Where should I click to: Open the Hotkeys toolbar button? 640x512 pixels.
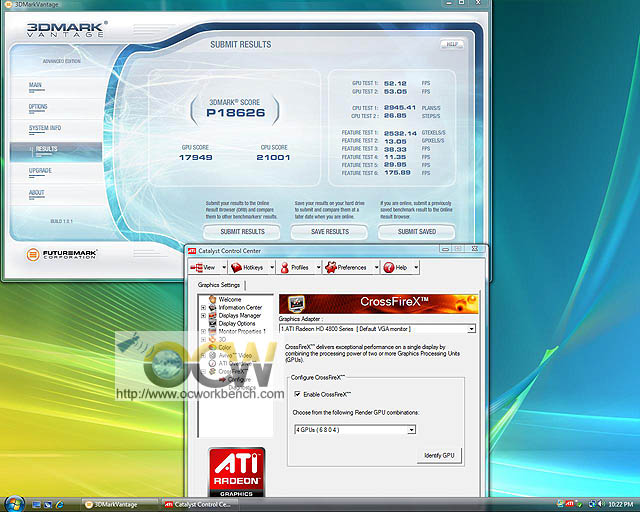click(x=248, y=267)
